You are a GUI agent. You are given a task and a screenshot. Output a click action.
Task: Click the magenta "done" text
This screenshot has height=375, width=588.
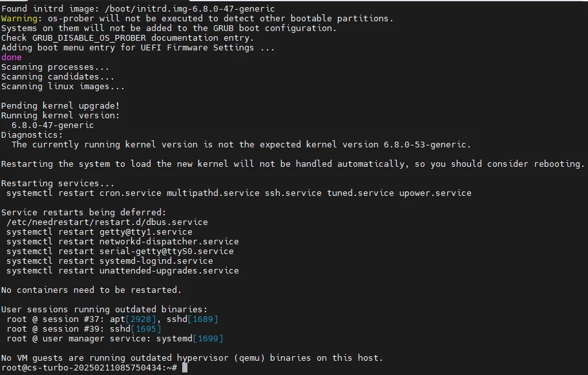(12, 58)
